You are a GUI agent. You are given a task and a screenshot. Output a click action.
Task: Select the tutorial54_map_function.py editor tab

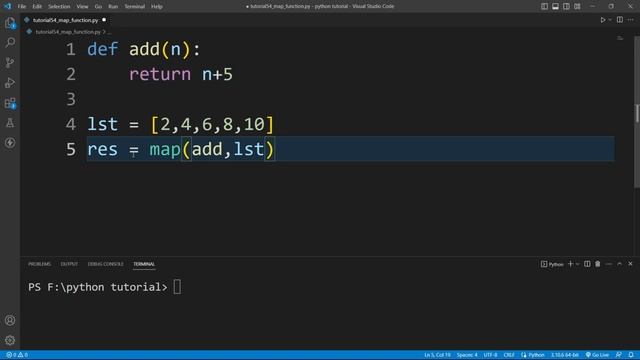coord(65,20)
